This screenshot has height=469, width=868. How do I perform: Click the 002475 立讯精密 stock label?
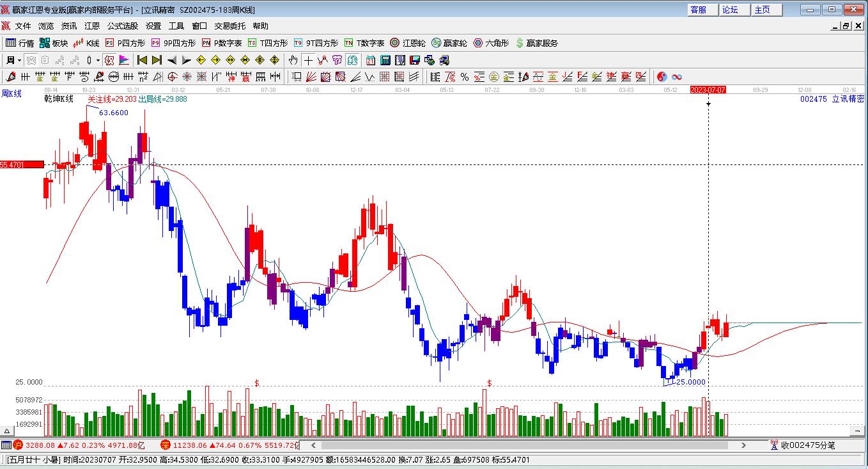tap(832, 99)
